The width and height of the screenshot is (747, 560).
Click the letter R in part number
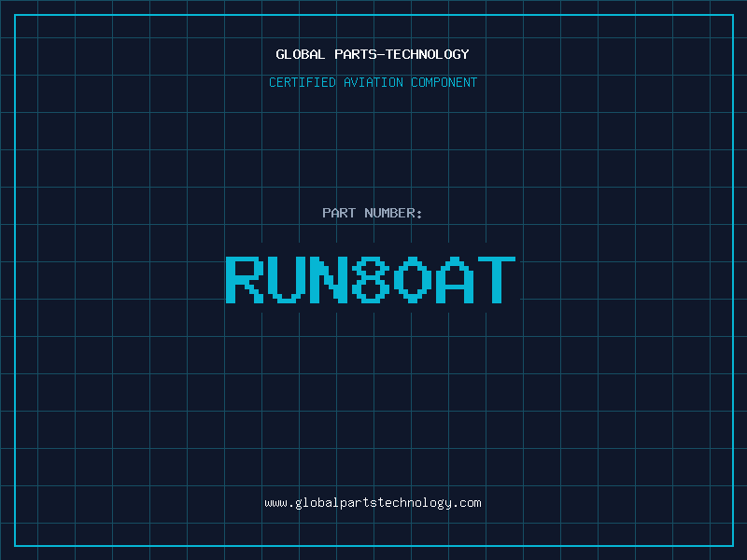click(x=244, y=280)
